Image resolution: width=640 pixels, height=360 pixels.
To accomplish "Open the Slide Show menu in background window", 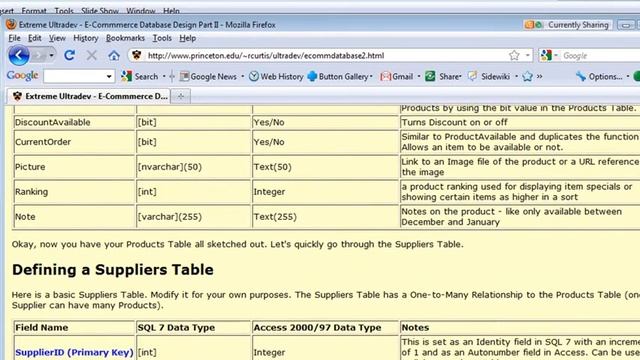I will [x=100, y=11].
